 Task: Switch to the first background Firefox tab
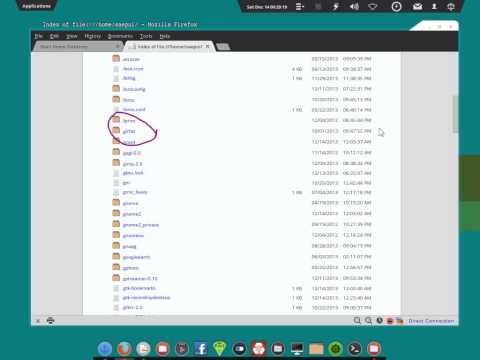(79, 47)
